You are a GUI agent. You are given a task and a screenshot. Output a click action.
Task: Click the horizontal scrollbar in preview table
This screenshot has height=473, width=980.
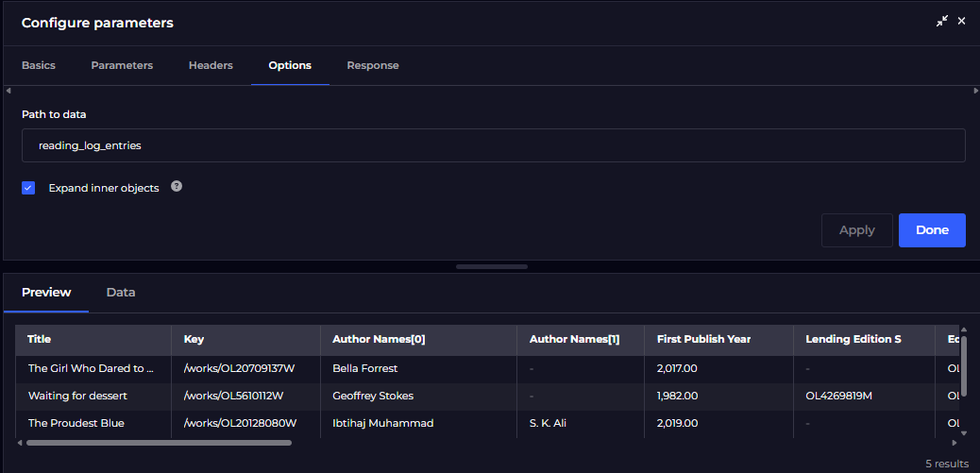coord(159,442)
